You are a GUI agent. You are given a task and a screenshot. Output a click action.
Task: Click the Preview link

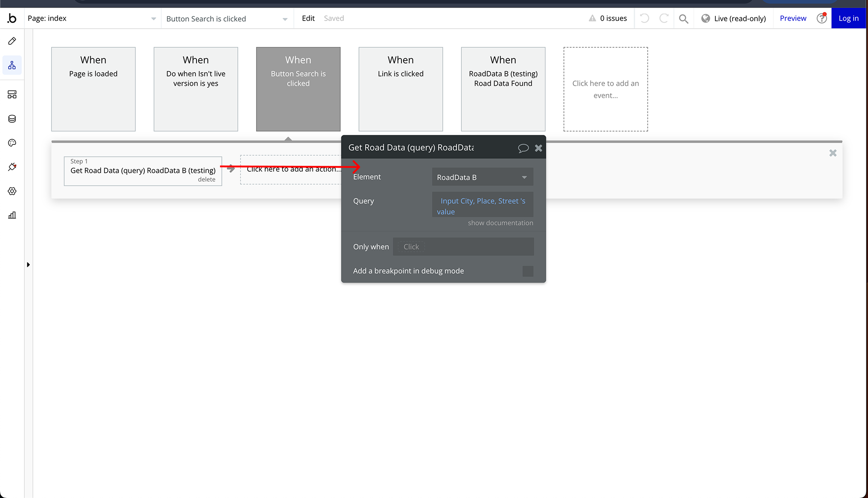point(792,18)
